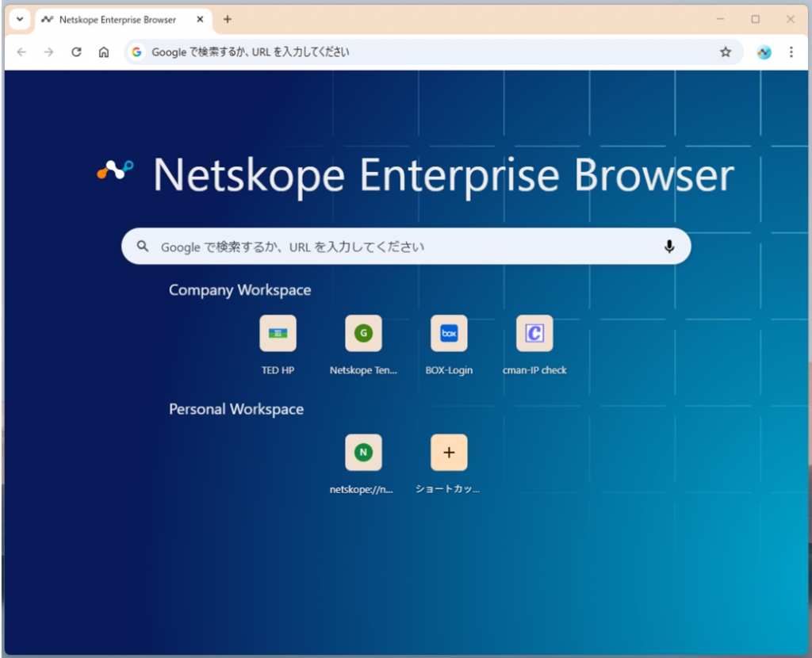Start the cman-IP check shortcut
Image resolution: width=812 pixels, height=658 pixels.
tap(534, 333)
